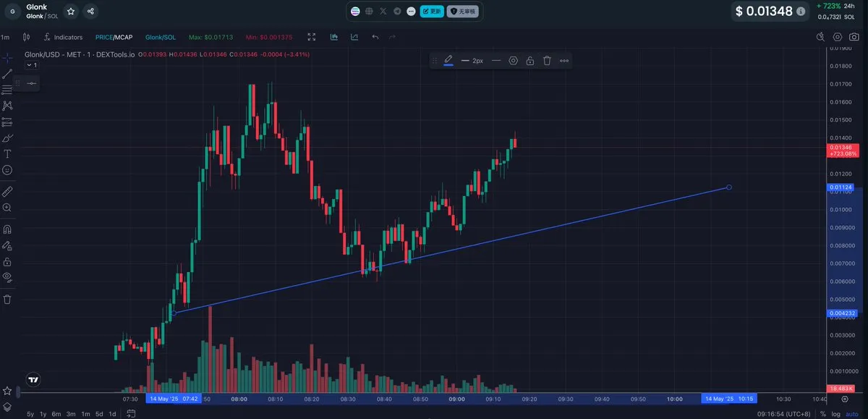Show more social links via the ellipsis icon

pos(411,12)
